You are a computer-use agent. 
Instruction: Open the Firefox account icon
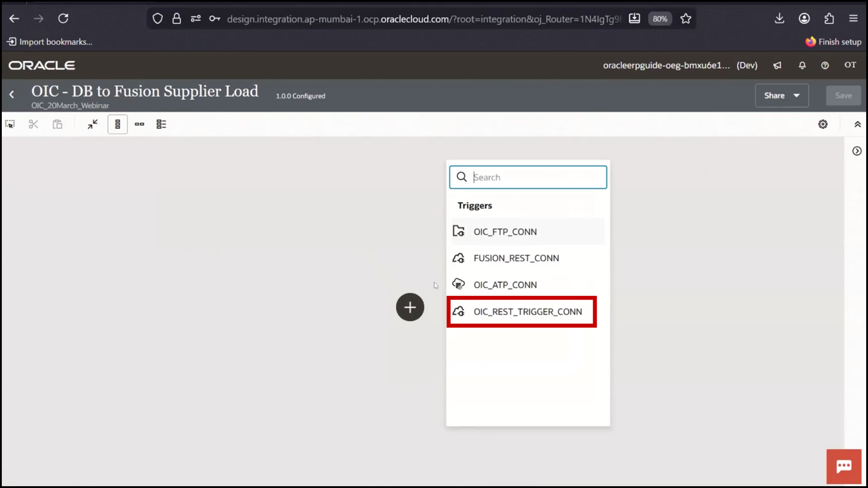pos(804,19)
